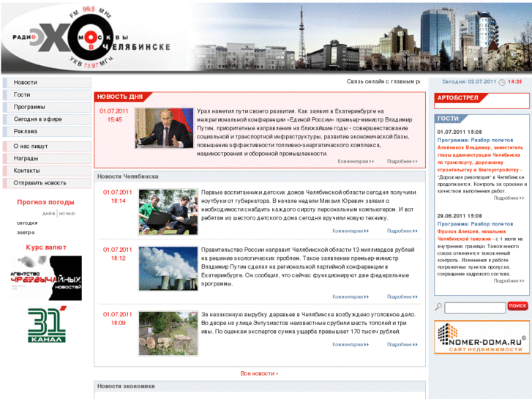Click the Прогноз погоды heading
Image resolution: width=532 pixels, height=399 pixels.
tap(45, 202)
